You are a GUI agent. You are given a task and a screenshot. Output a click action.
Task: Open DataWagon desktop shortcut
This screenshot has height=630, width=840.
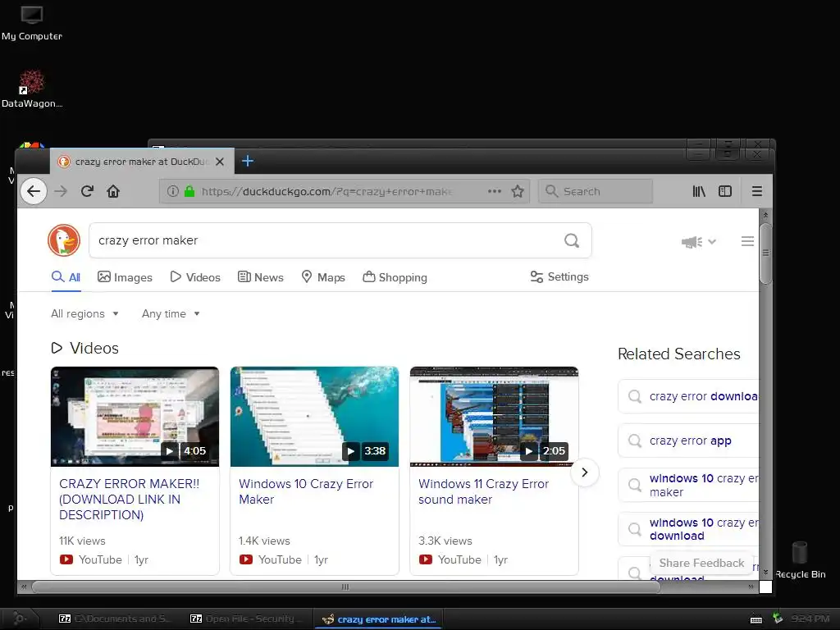point(32,89)
